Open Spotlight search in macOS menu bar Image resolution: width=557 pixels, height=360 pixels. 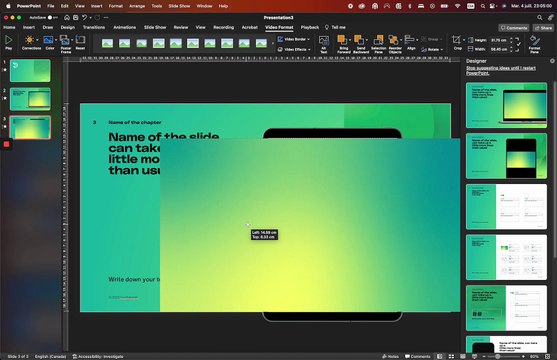483,6
